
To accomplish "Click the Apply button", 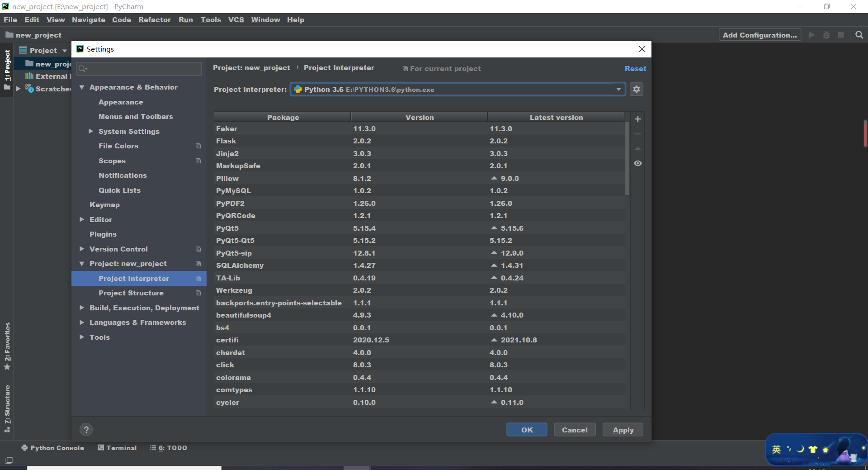I will coord(623,430).
